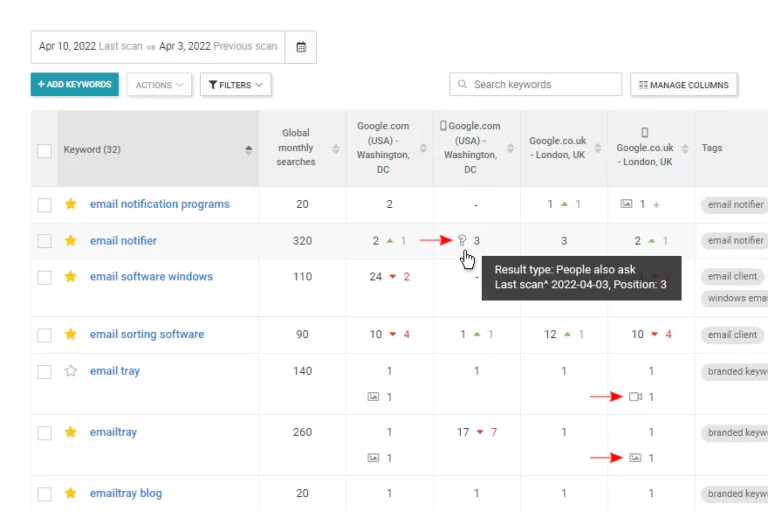Open emailtray keyword link

click(113, 432)
